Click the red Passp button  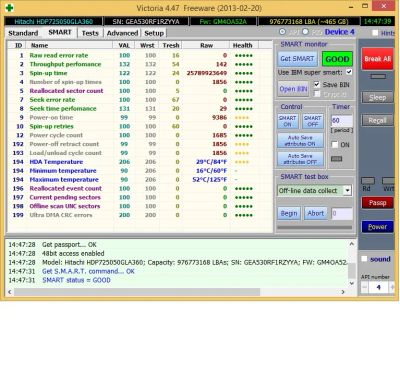point(377,203)
